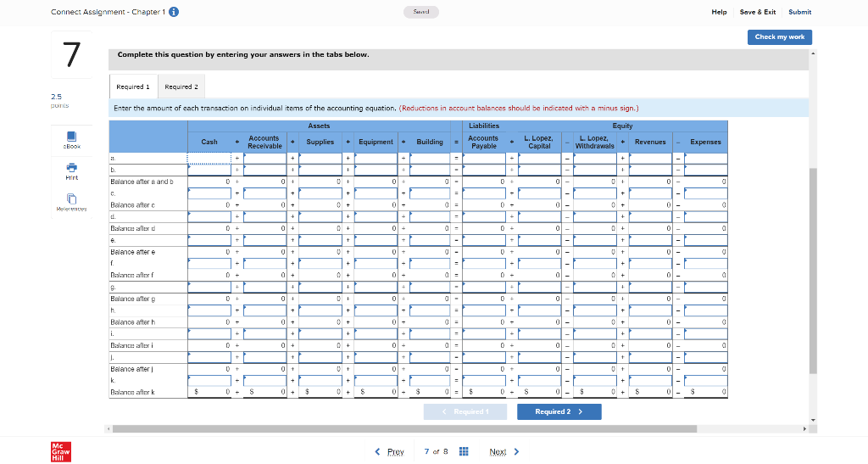The width and height of the screenshot is (868, 464).
Task: Submit the assignment
Action: [x=800, y=12]
